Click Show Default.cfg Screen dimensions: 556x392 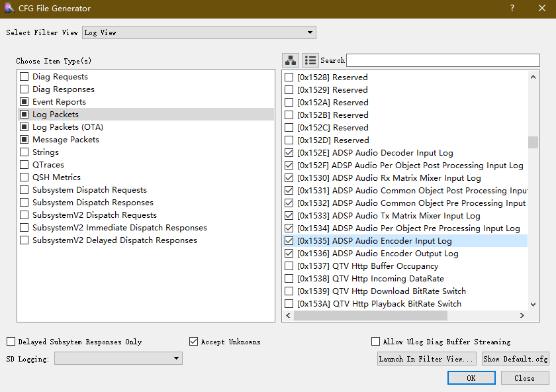point(516,358)
